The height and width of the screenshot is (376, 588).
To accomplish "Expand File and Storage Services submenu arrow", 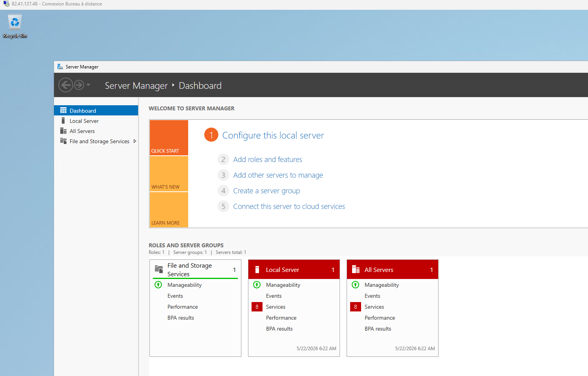I will 135,141.
